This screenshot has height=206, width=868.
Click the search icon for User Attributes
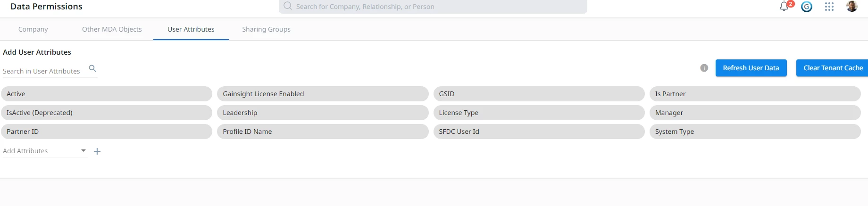click(x=92, y=68)
